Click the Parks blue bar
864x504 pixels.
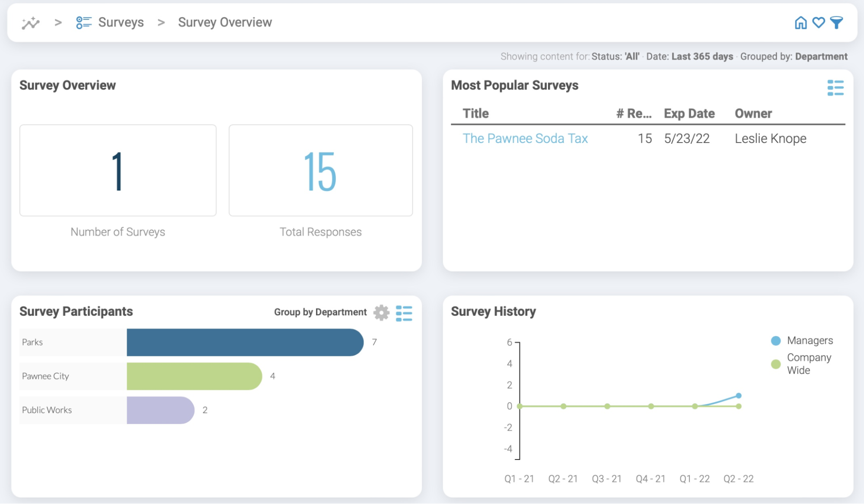click(x=245, y=342)
